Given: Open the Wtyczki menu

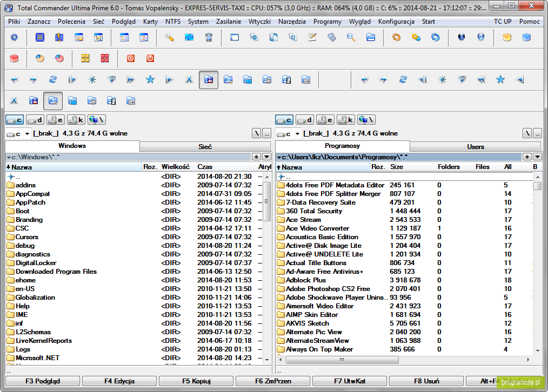Looking at the screenshot, I should (259, 21).
